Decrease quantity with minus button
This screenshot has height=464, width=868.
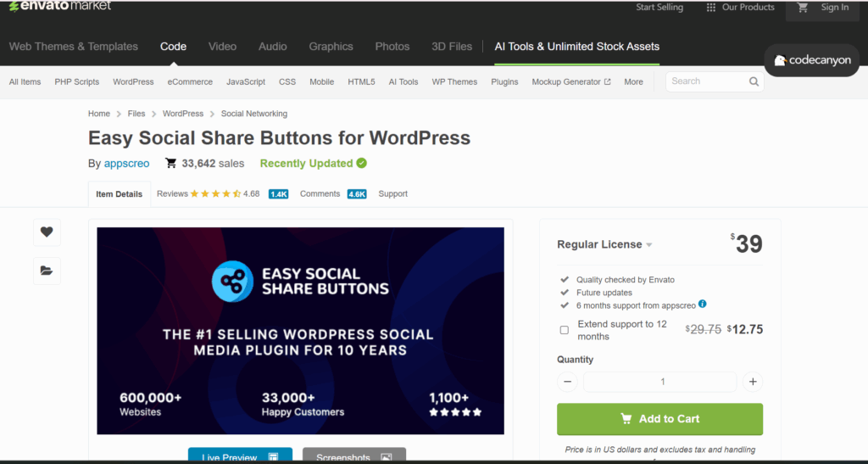coord(567,382)
